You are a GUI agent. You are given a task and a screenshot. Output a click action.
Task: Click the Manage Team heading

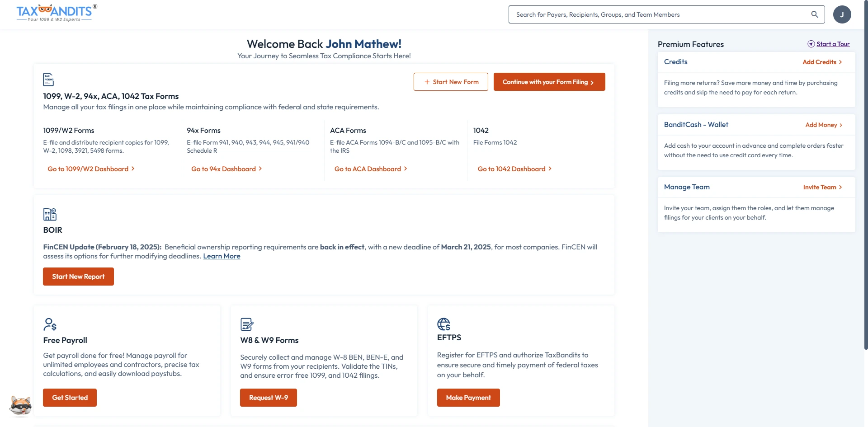(687, 187)
